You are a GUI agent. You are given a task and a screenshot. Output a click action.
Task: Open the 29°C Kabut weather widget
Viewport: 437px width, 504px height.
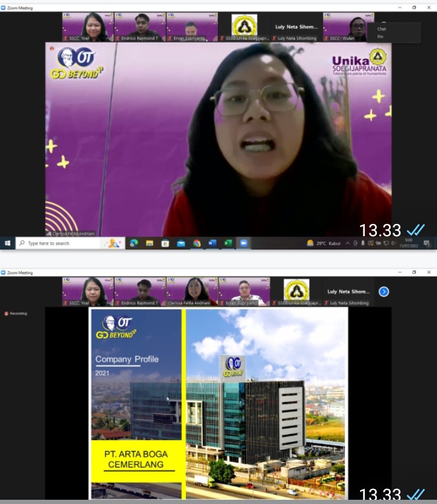[324, 243]
